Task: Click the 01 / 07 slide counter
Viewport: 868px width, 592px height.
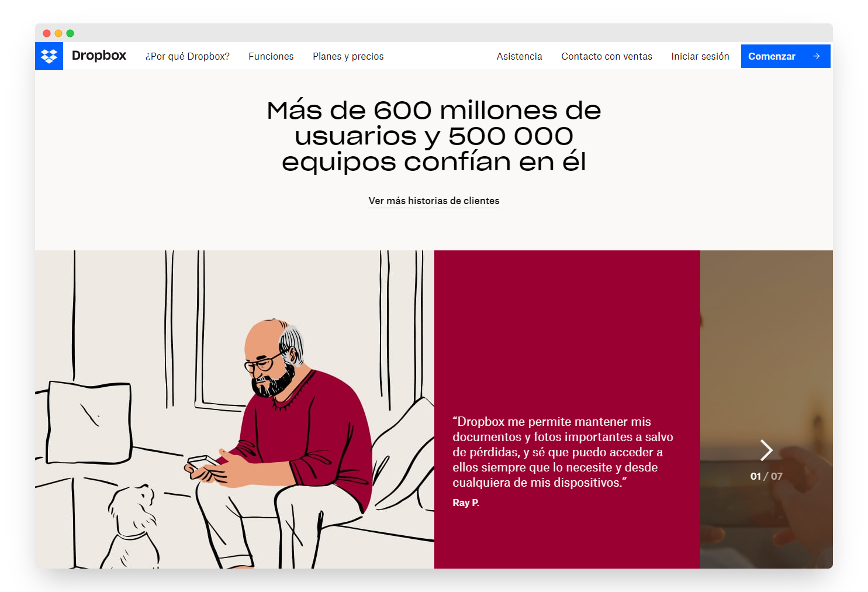Action: (x=766, y=476)
